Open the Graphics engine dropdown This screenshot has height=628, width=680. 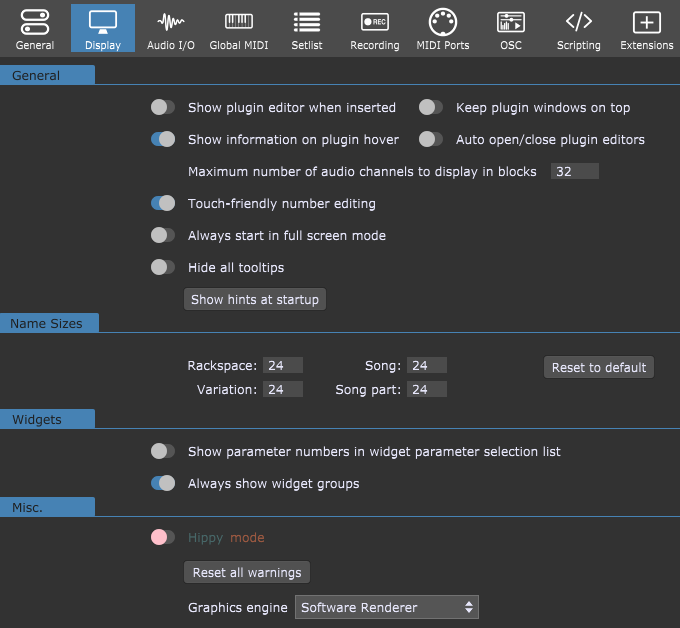(387, 607)
